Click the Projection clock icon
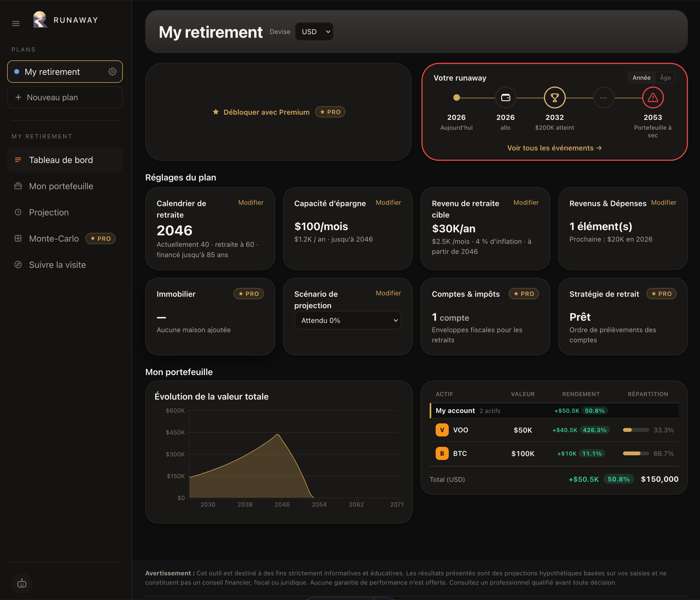 [18, 212]
